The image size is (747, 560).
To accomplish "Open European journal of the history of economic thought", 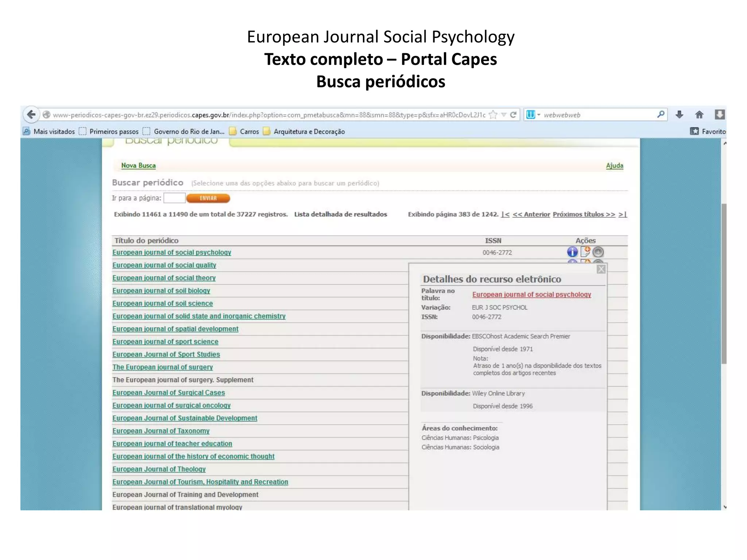I will [193, 457].
